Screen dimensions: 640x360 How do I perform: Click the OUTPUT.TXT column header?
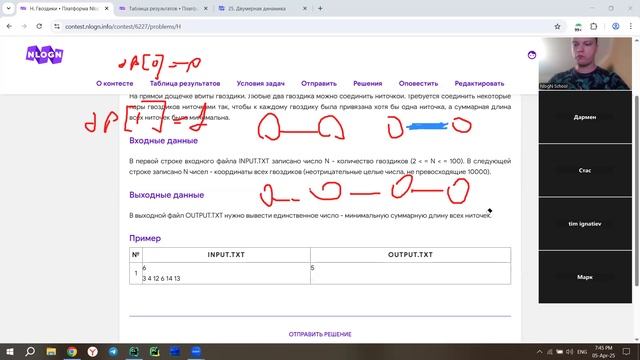click(x=410, y=255)
